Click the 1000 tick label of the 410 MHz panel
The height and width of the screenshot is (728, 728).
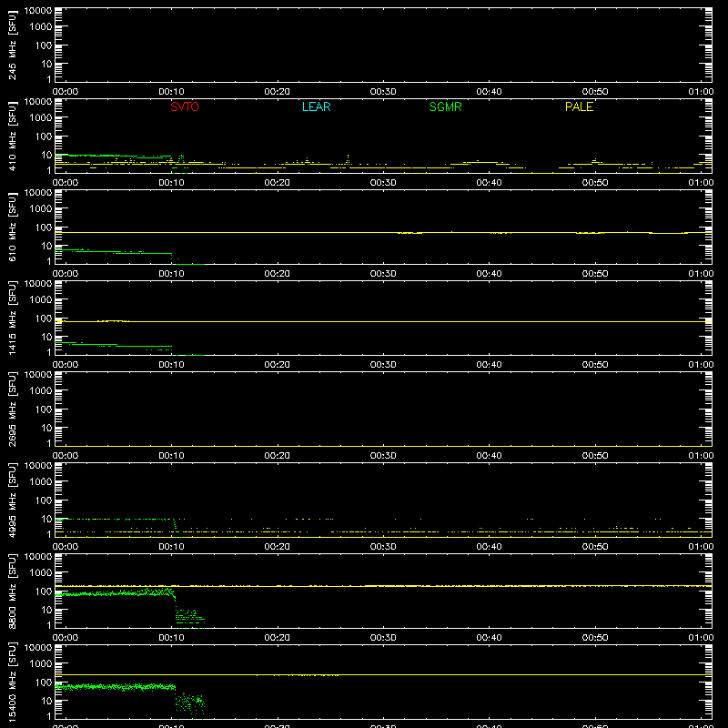[41, 118]
